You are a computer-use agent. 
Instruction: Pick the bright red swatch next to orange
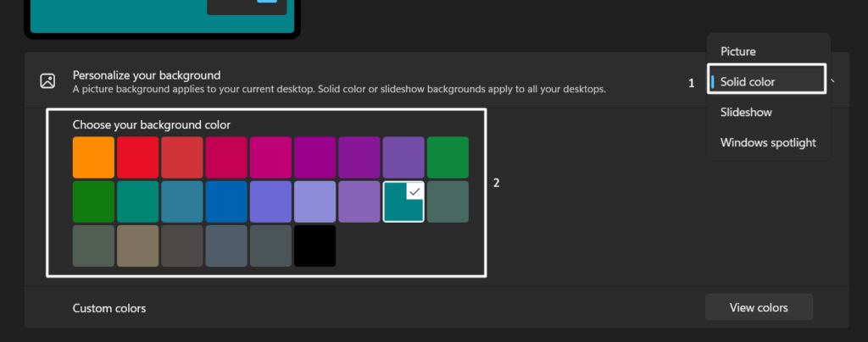[137, 157]
